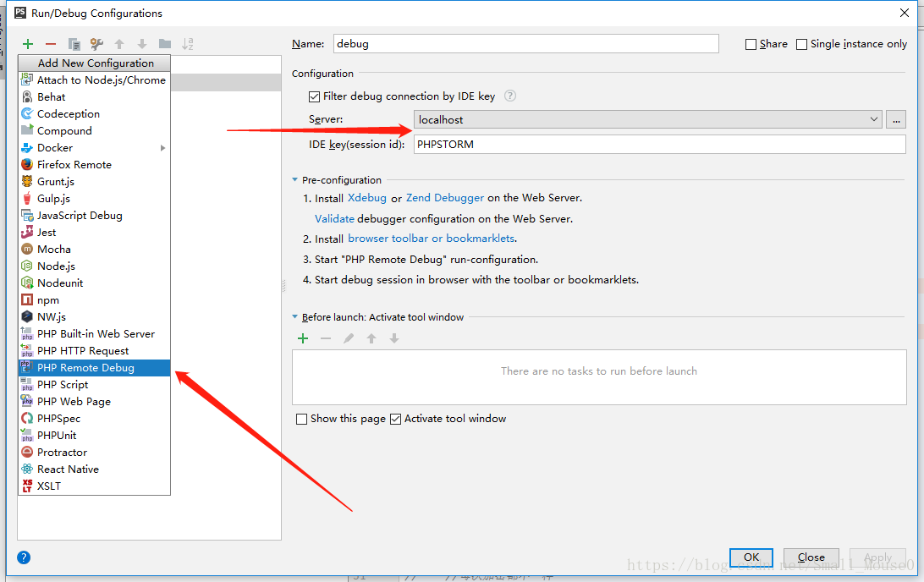Choose PHP Script configuration type

click(x=94, y=385)
